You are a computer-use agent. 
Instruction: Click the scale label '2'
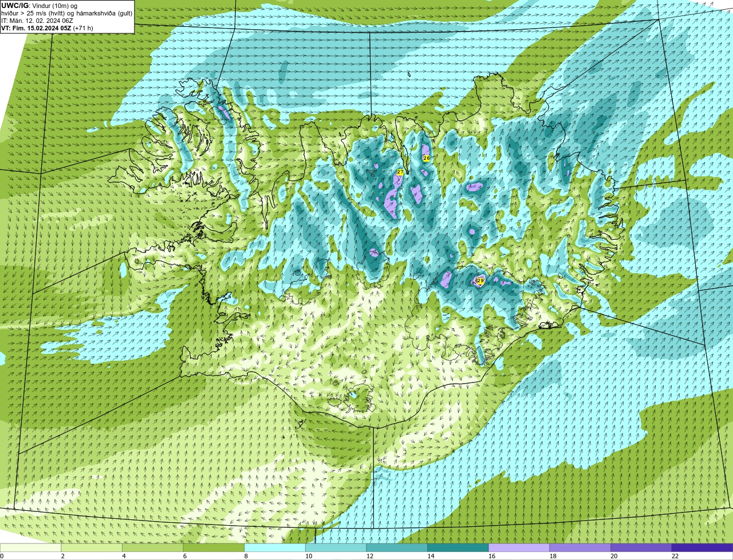click(x=62, y=556)
